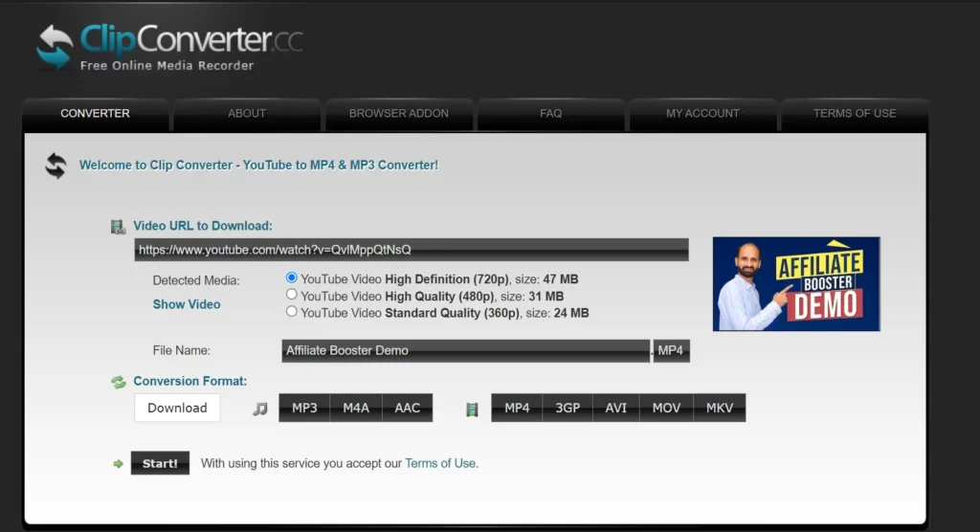This screenshot has width=980, height=532.
Task: Select High Definition (720p) quality
Action: point(291,277)
